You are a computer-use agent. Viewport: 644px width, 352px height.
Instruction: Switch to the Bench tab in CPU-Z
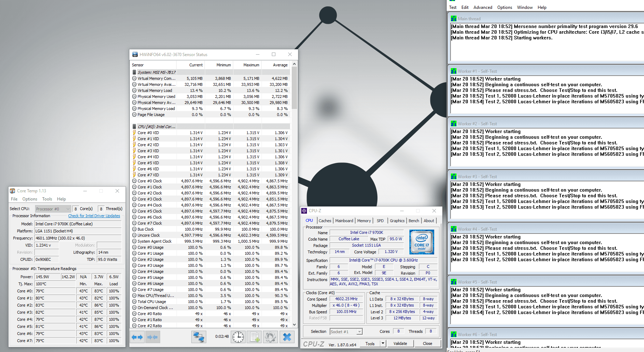pos(414,221)
